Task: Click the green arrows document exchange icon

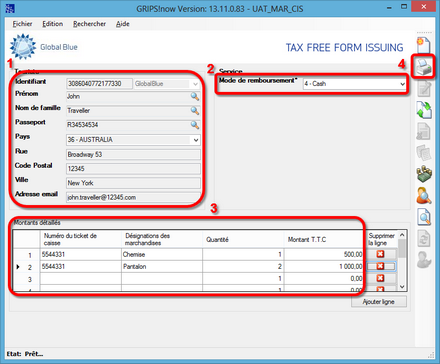Action: [424, 110]
